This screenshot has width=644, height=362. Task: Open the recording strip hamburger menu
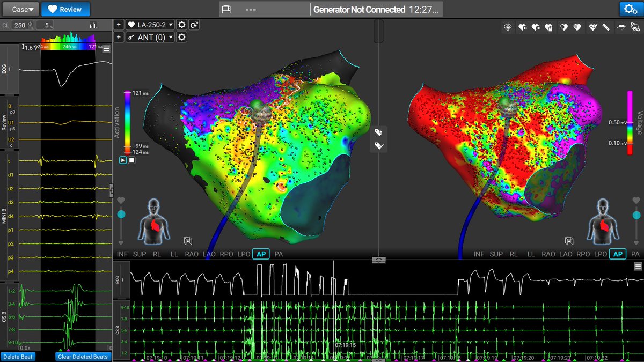(x=638, y=267)
